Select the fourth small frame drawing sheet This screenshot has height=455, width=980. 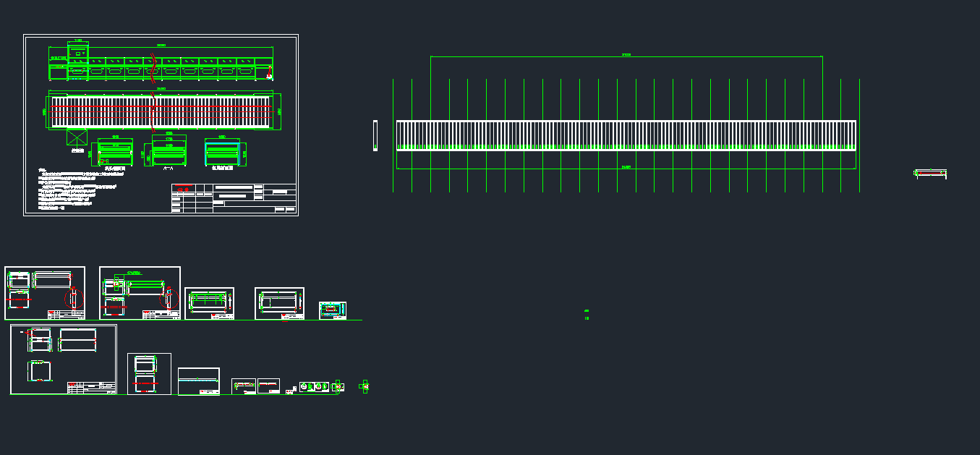tap(279, 303)
